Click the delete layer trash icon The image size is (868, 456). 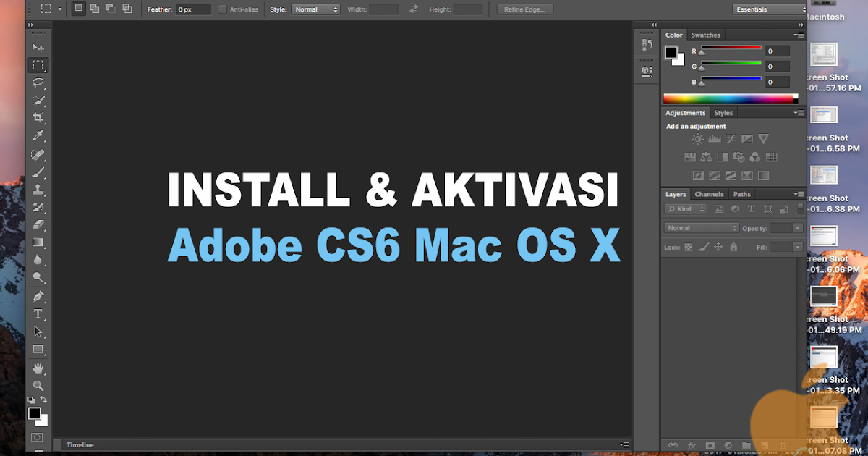pyautogui.click(x=783, y=445)
